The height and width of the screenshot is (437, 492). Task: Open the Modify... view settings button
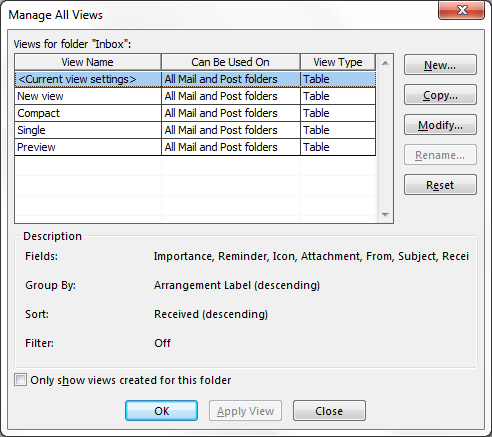click(x=440, y=125)
